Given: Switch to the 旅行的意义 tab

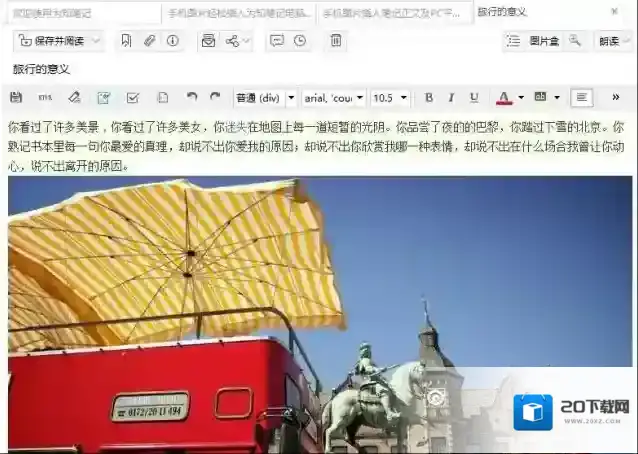Looking at the screenshot, I should (x=503, y=12).
